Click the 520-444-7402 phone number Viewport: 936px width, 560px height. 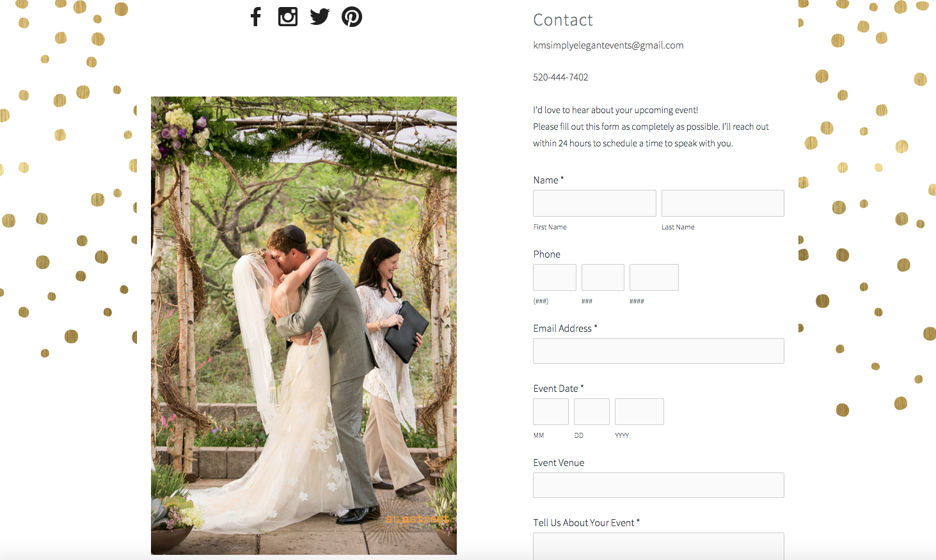[x=560, y=77]
